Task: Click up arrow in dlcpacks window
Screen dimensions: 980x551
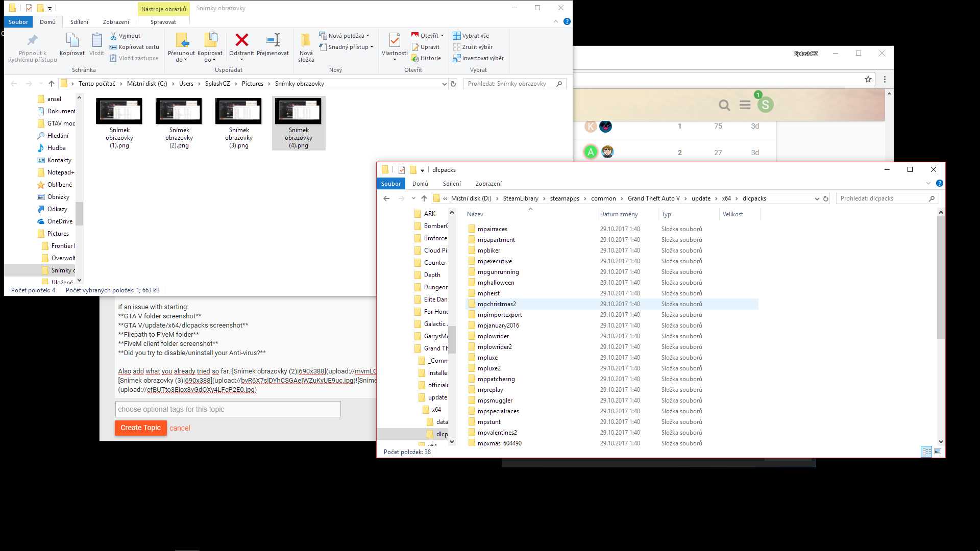Action: [x=424, y=198]
